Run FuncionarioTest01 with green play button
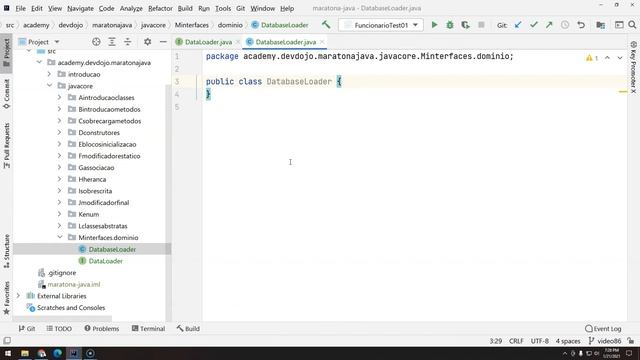This screenshot has height=360, width=640. point(434,25)
